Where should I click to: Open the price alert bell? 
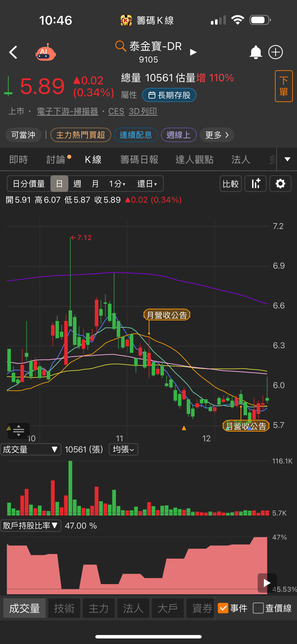(x=256, y=52)
